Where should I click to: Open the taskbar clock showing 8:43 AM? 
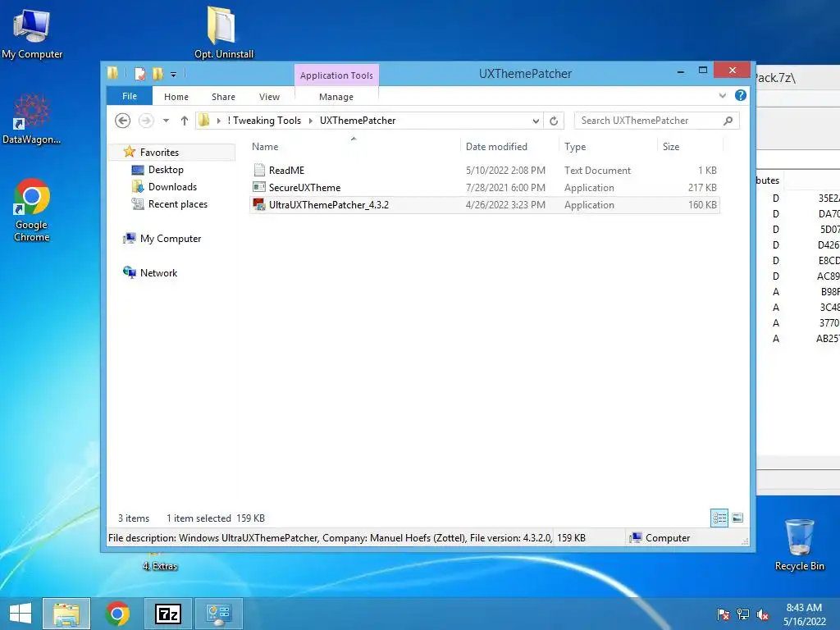(x=804, y=614)
